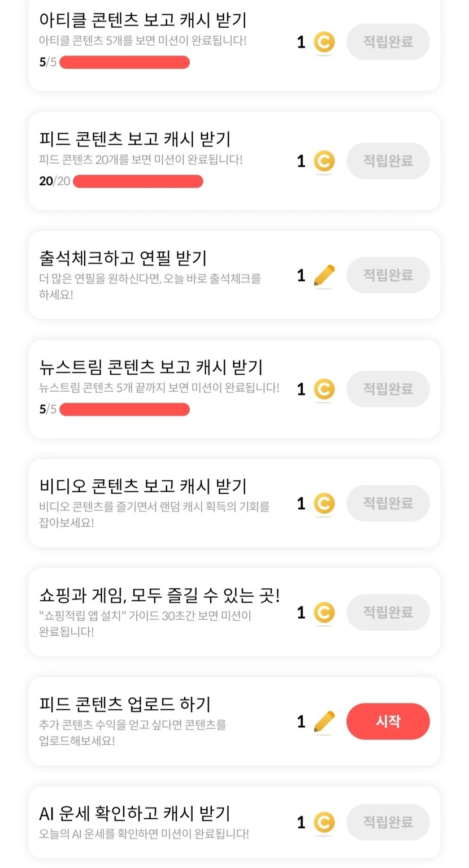Tap the coin icon for AI 운세 mission

pyautogui.click(x=324, y=823)
